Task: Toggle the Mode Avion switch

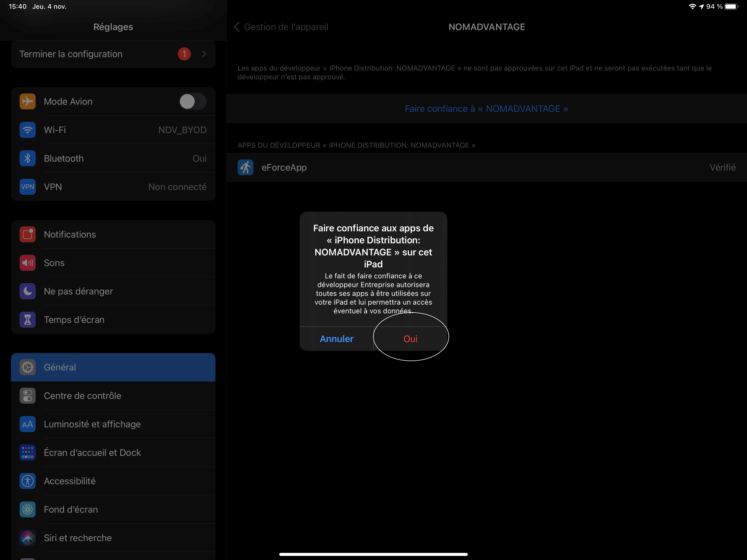Action: coord(192,101)
